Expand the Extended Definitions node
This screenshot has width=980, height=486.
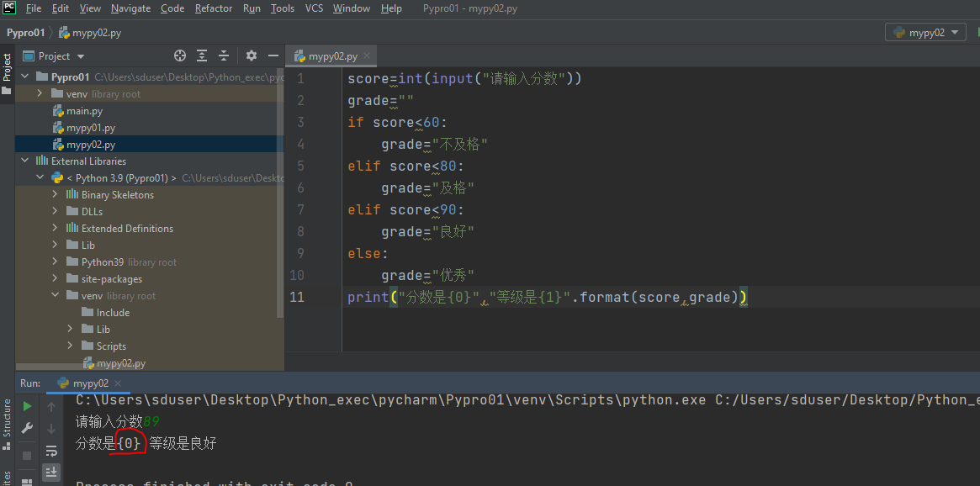pyautogui.click(x=56, y=229)
